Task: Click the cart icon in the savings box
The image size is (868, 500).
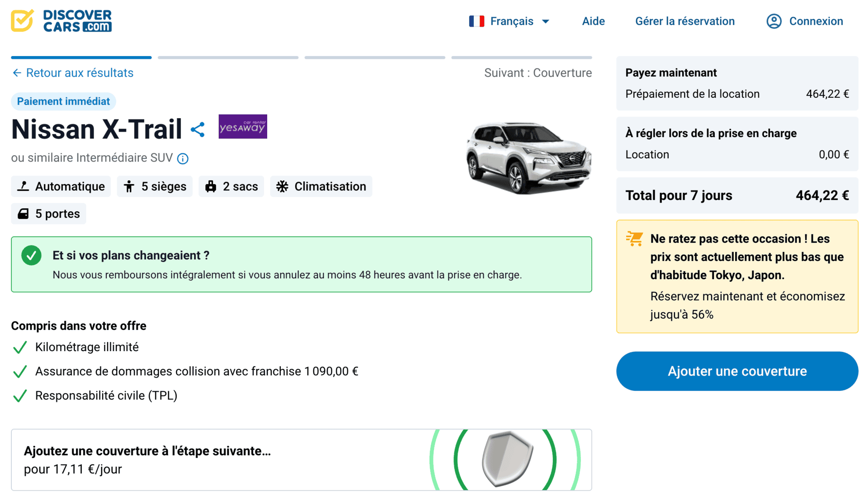Action: (x=634, y=238)
